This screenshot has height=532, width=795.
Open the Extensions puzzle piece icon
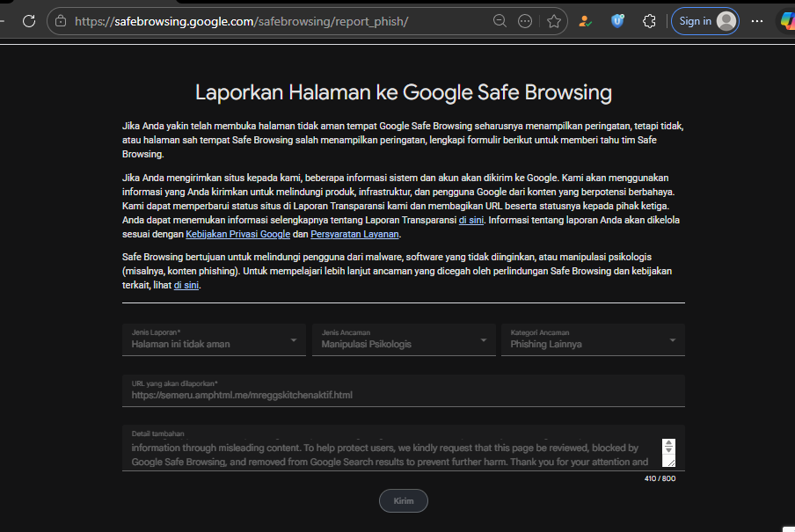pyautogui.click(x=649, y=21)
